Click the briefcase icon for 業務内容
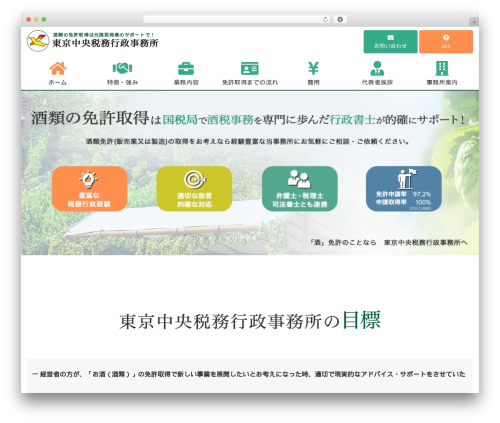This screenshot has width=500, height=423. click(x=186, y=68)
